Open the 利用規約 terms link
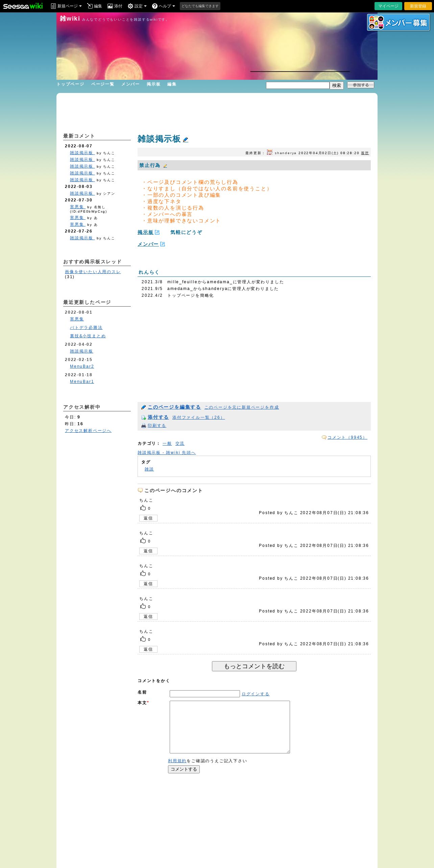The height and width of the screenshot is (868, 434). point(177,761)
